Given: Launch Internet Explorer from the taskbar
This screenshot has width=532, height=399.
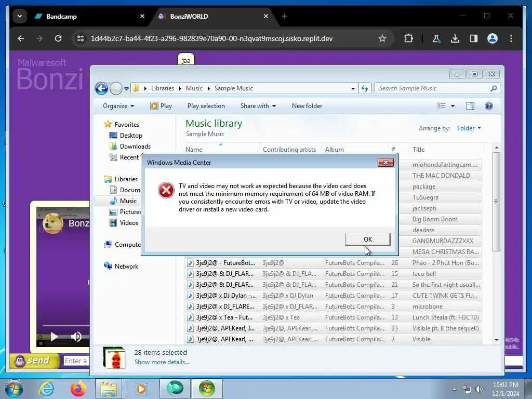Looking at the screenshot, I should (x=46, y=389).
